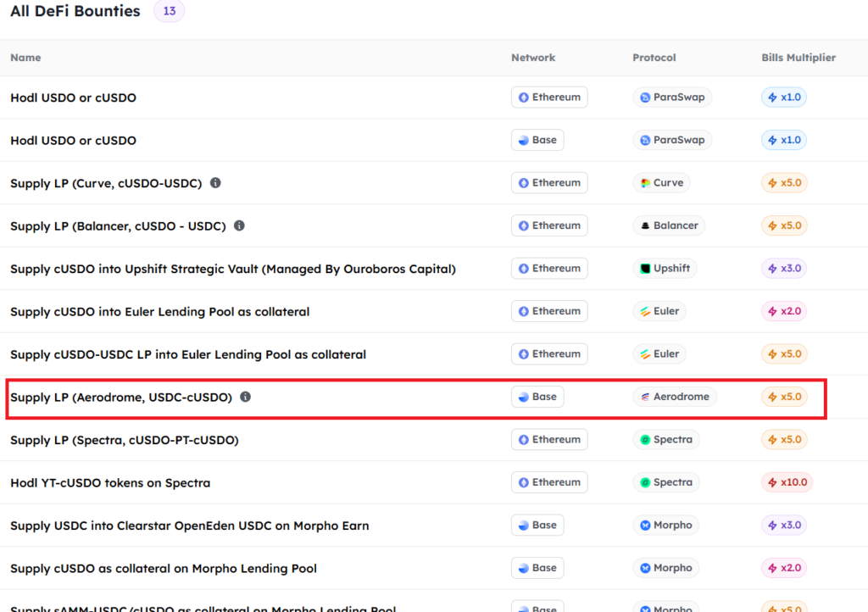Click ParaSwap logo in the Ethereum Hodl USDO row

(x=645, y=97)
